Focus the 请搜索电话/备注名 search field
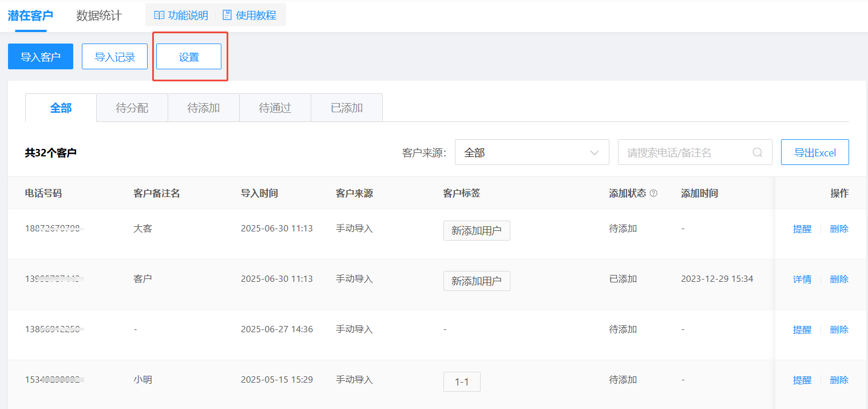868x409 pixels. coord(695,152)
